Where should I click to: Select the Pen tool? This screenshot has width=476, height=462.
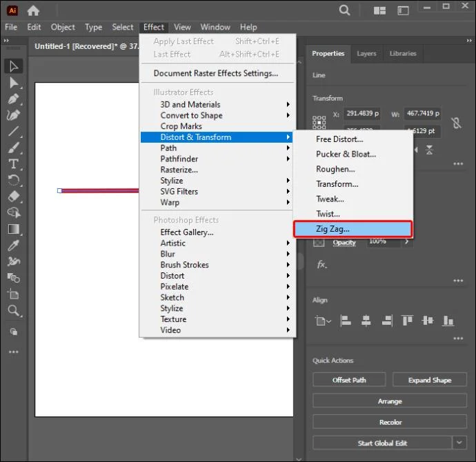click(x=14, y=99)
